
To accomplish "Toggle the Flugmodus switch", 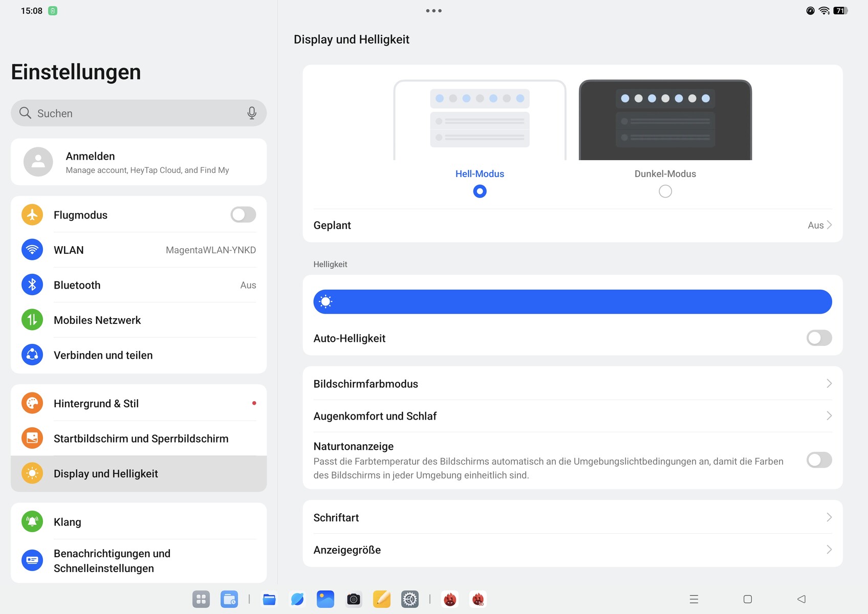I will 243,214.
